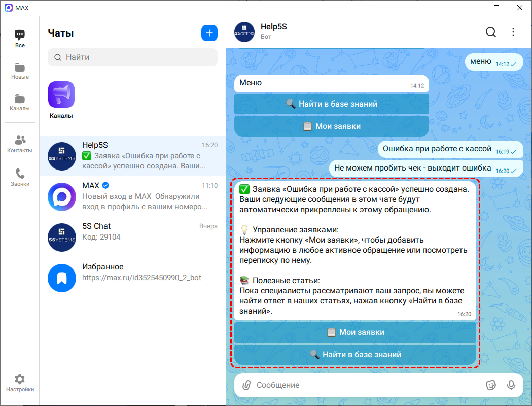Click the people icon above "Контакты"
This screenshot has width=532, height=406.
pyautogui.click(x=20, y=140)
